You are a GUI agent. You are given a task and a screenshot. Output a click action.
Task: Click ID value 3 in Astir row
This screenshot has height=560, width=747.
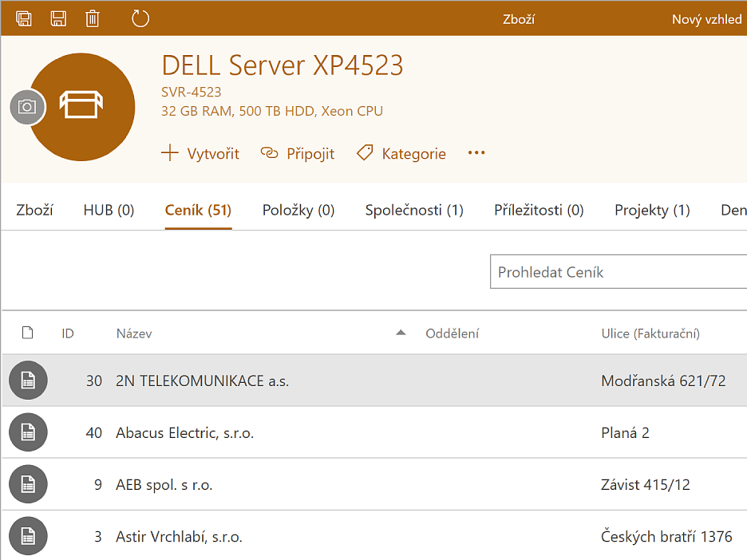coord(98,537)
